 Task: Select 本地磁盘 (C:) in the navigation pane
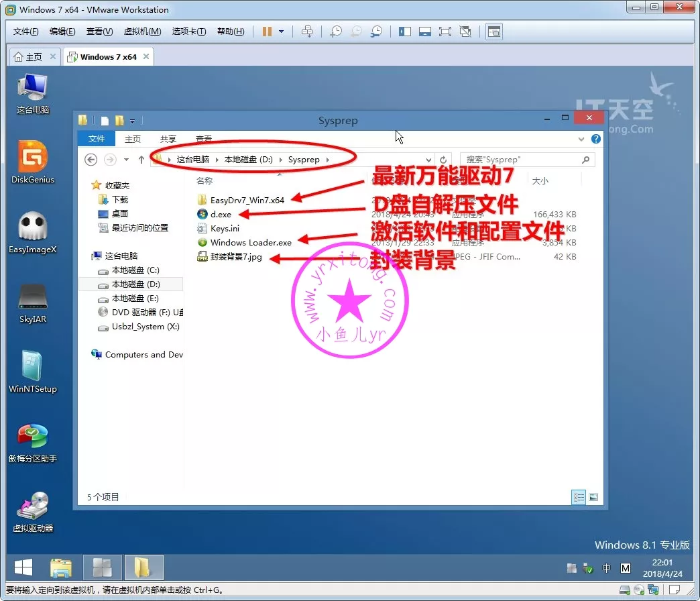pyautogui.click(x=135, y=270)
